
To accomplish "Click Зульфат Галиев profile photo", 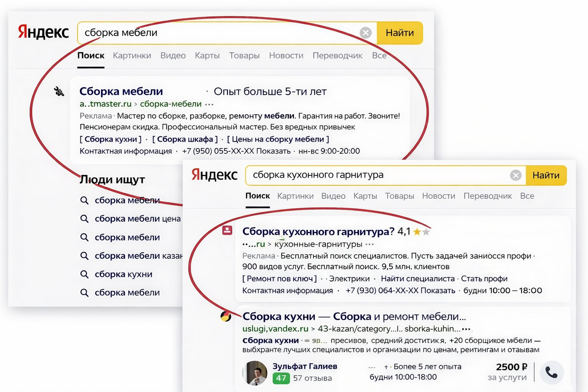I will click(x=255, y=372).
